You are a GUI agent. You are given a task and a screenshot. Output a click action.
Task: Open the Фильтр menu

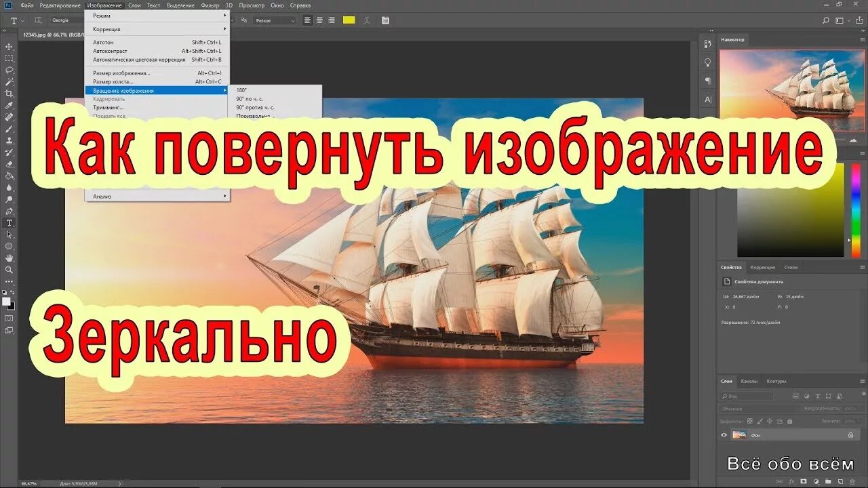pyautogui.click(x=210, y=5)
